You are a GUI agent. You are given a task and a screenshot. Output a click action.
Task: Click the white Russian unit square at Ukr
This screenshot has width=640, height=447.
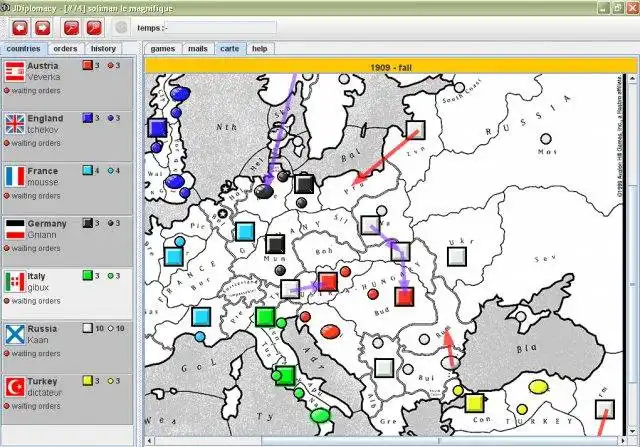[457, 257]
